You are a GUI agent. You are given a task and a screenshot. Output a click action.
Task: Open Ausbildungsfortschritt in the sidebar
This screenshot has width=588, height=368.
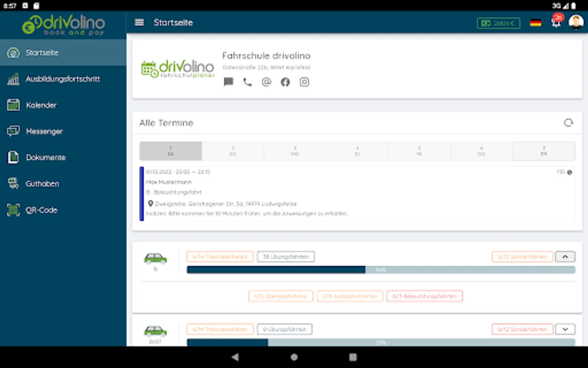[x=63, y=79]
